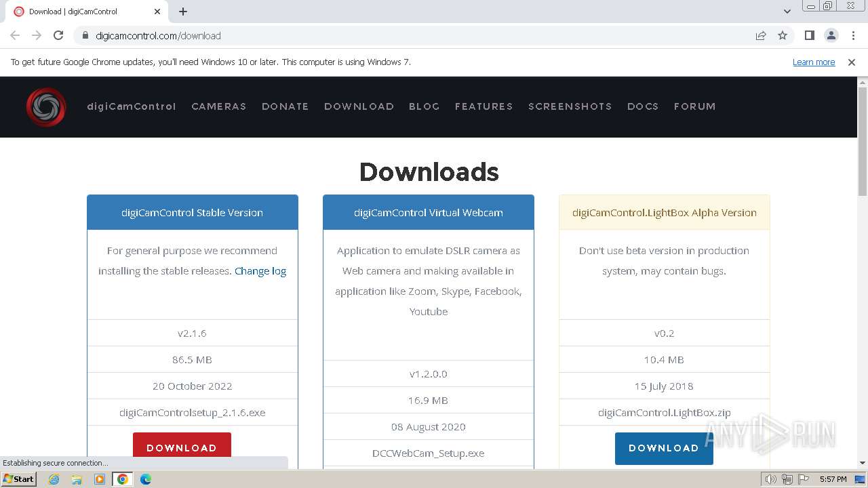Click the Learn more link

click(814, 62)
